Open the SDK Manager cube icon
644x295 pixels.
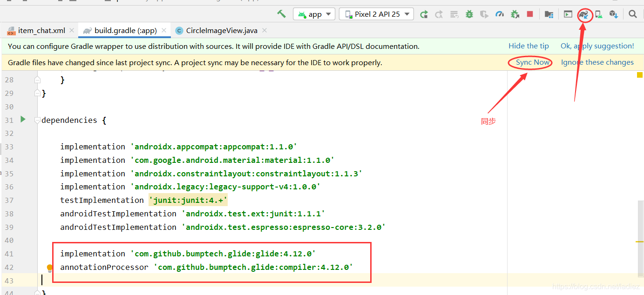point(614,14)
